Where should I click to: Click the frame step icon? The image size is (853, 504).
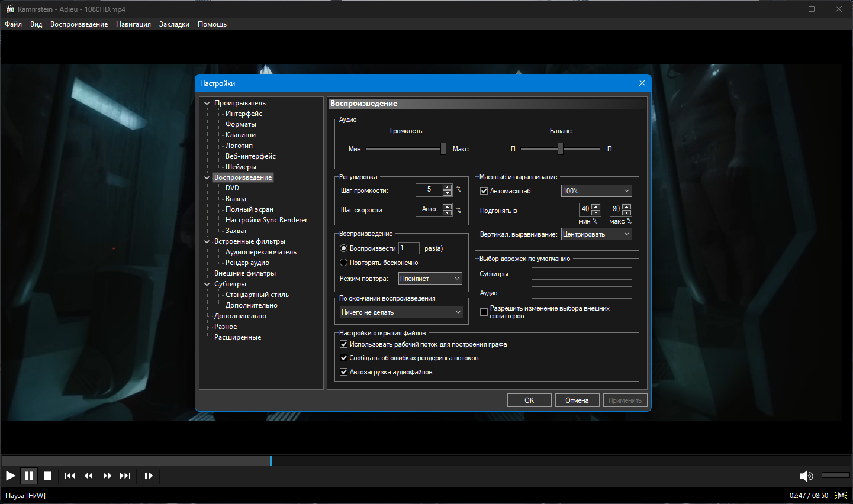(x=149, y=476)
